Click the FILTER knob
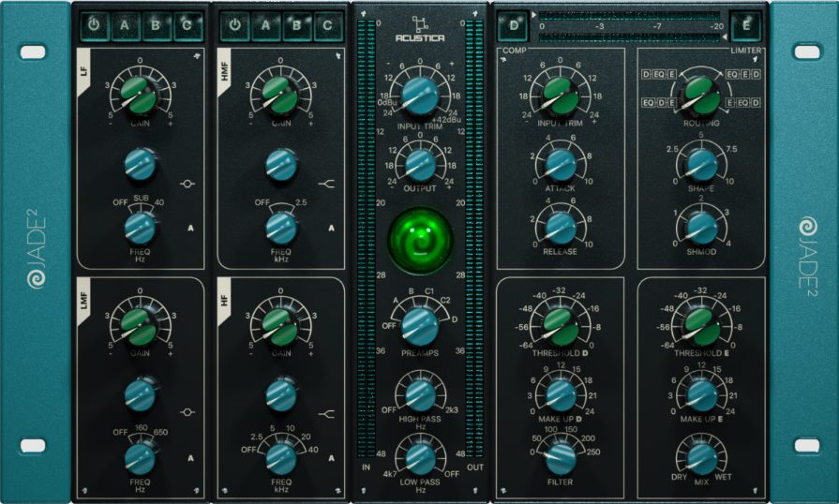Screen dimensions: 839x504 pyautogui.click(x=561, y=459)
